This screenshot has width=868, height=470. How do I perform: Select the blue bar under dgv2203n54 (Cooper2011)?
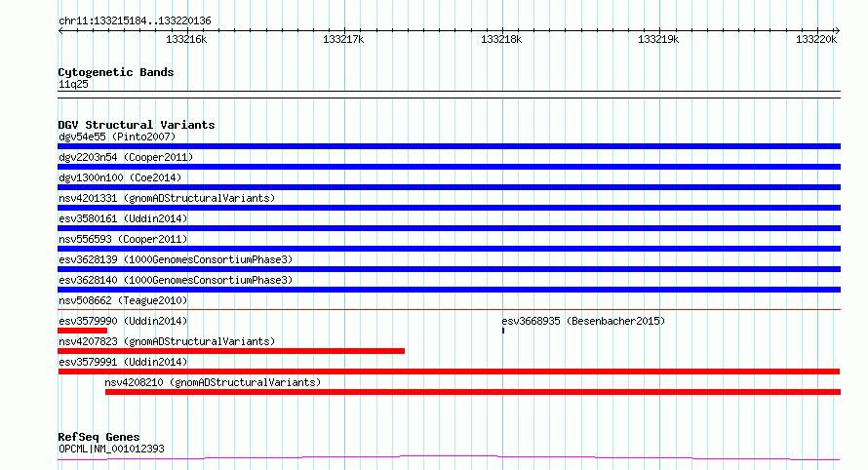tap(449, 167)
